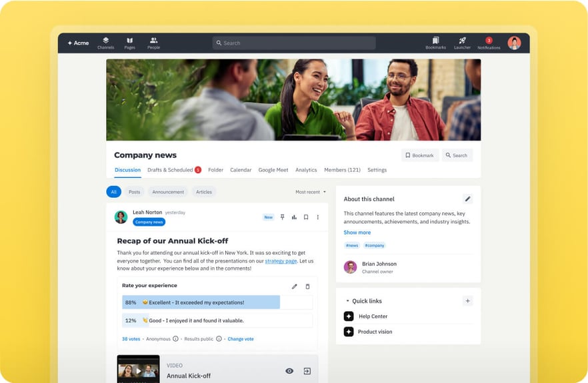This screenshot has width=588, height=383.
Task: Edit the About this channel description
Action: [x=467, y=198]
